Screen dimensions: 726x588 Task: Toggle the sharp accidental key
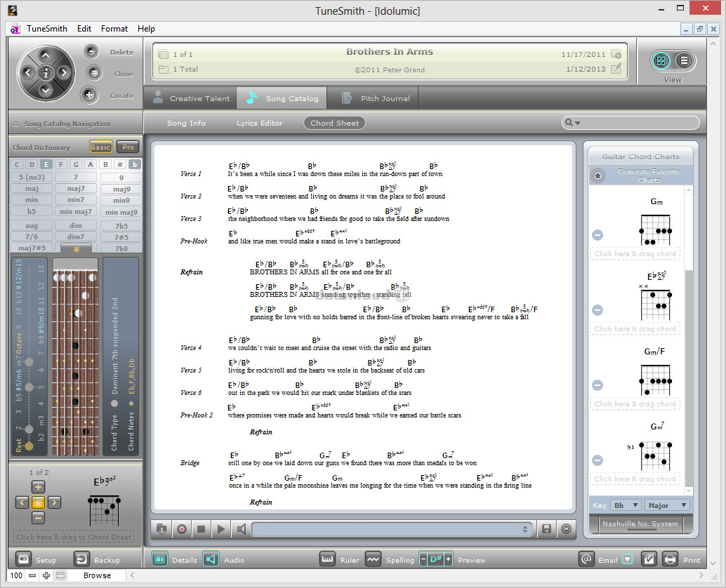click(120, 164)
